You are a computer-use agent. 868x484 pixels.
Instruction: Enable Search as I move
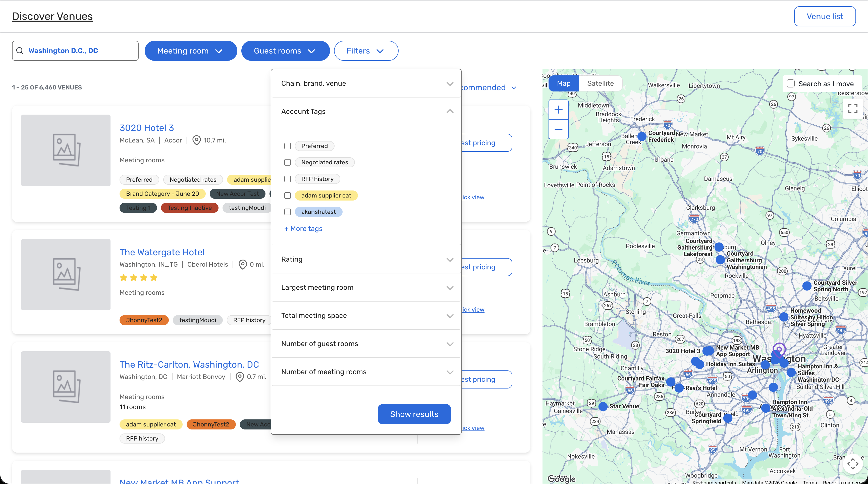pyautogui.click(x=790, y=84)
